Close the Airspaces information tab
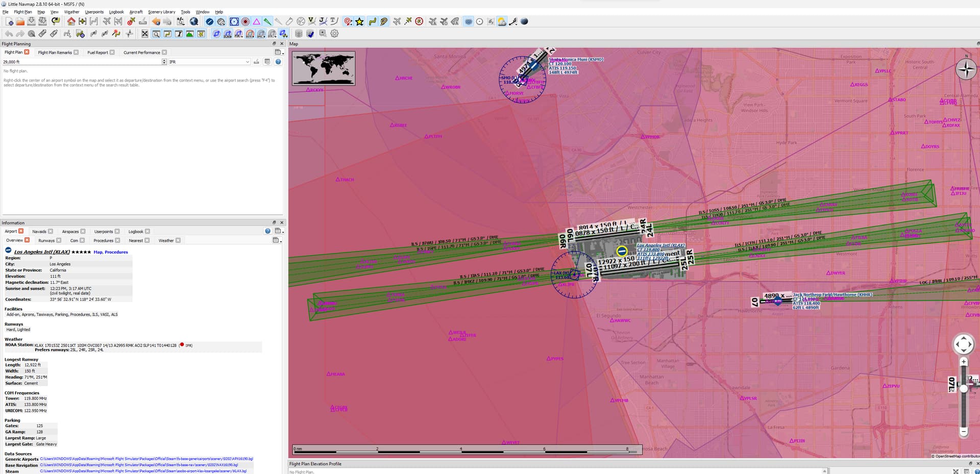The image size is (980, 474). click(83, 232)
